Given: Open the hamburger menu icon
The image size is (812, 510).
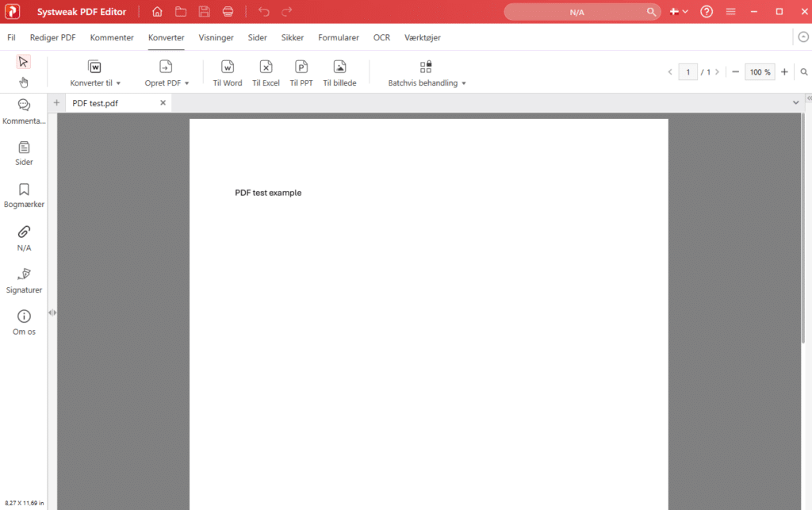Looking at the screenshot, I should [730, 11].
